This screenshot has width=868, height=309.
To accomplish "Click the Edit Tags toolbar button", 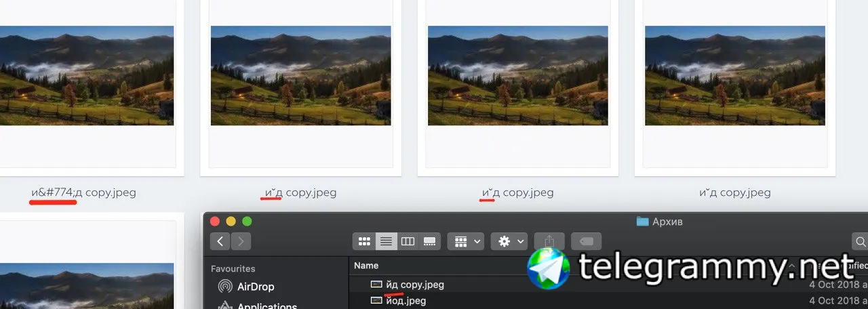I will coord(587,241).
